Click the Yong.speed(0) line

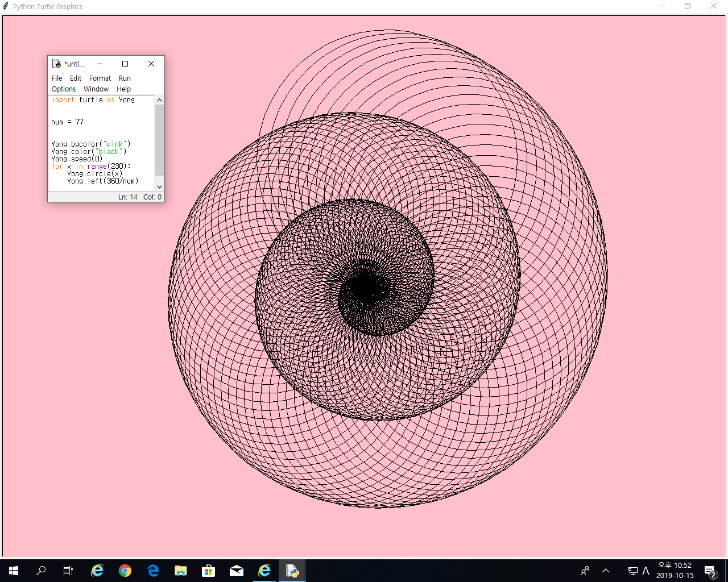click(x=77, y=159)
